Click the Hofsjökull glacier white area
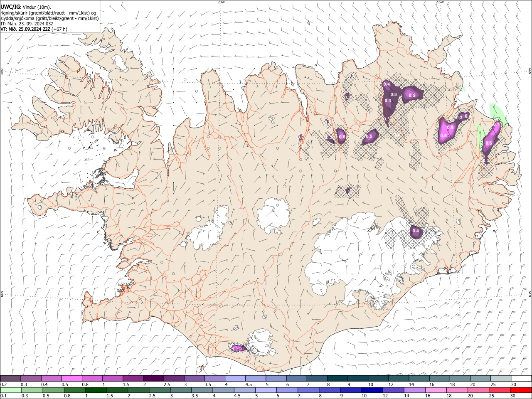 coord(273,215)
